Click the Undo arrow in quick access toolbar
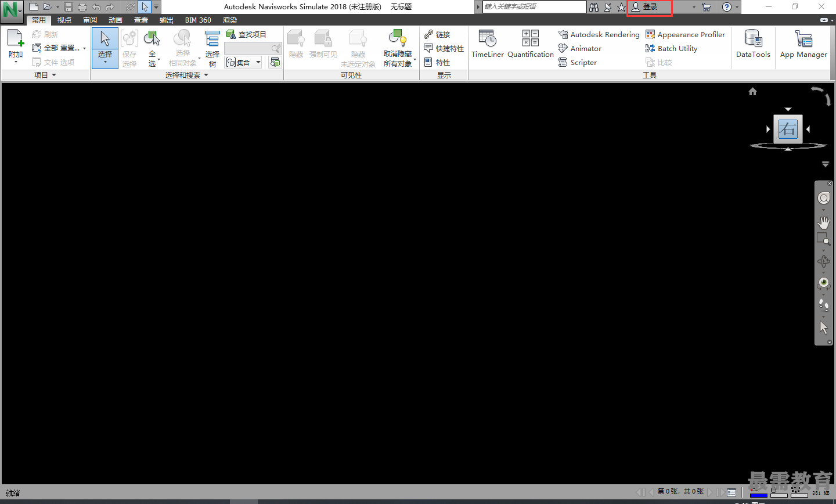Screen dimensions: 836x504 [96, 7]
